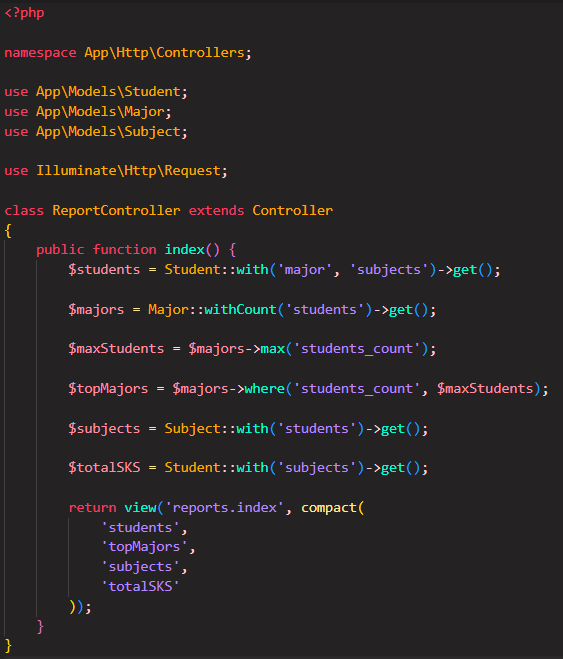Screen dimensions: 563x659
Task: Click the 'compact' function call
Action: pyautogui.click(x=329, y=508)
